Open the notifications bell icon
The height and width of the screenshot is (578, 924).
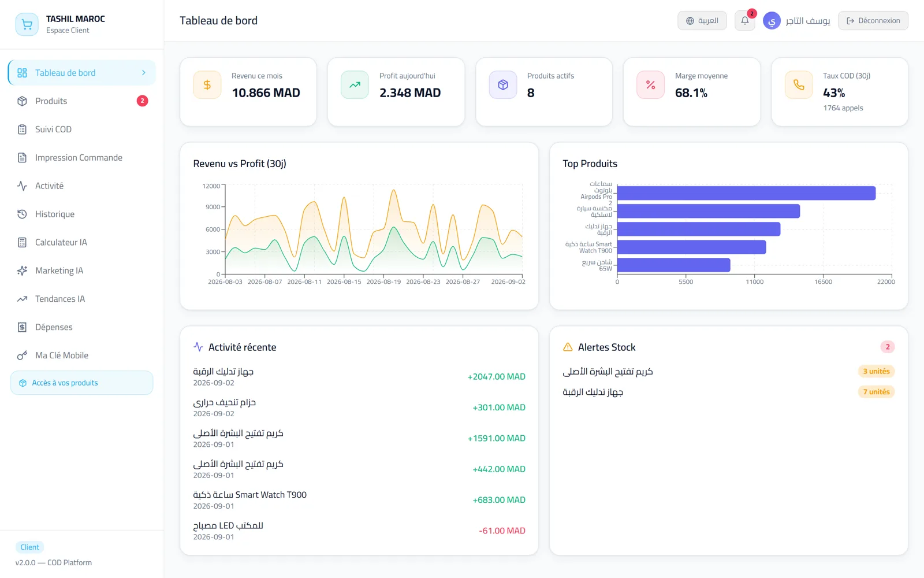(x=745, y=21)
